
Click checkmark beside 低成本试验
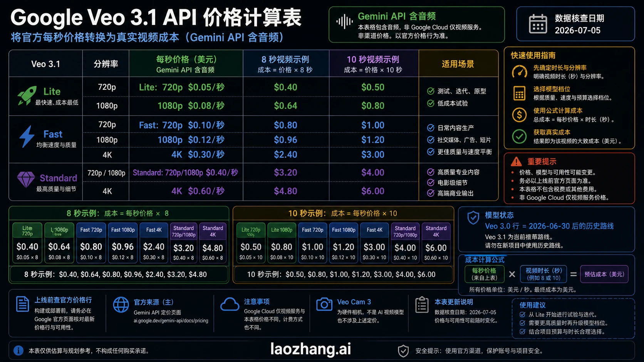click(431, 103)
